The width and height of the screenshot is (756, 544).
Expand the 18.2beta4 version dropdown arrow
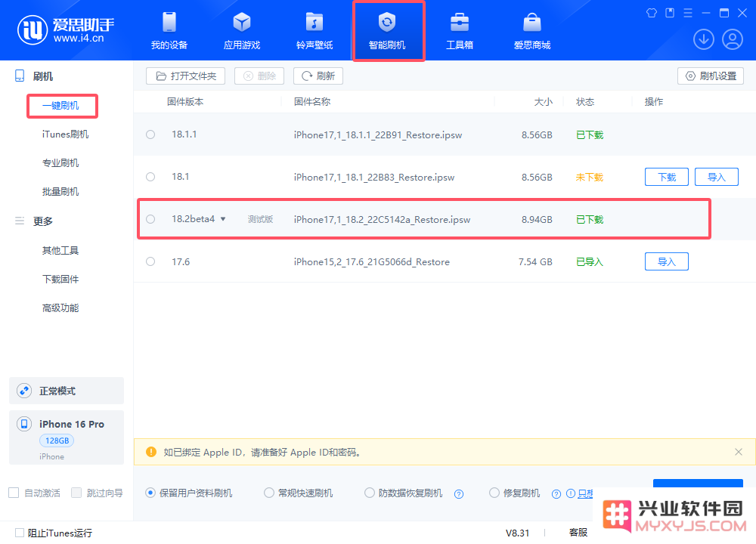click(223, 219)
